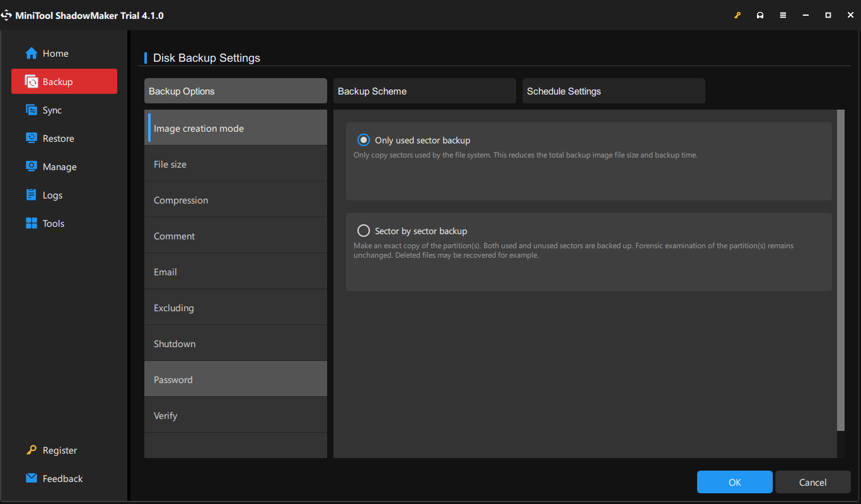Click the Backup icon in sidebar

(x=32, y=82)
